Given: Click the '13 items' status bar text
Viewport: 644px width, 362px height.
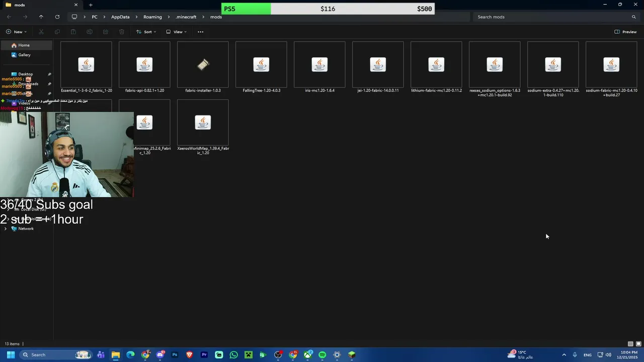Looking at the screenshot, I should 12,344.
